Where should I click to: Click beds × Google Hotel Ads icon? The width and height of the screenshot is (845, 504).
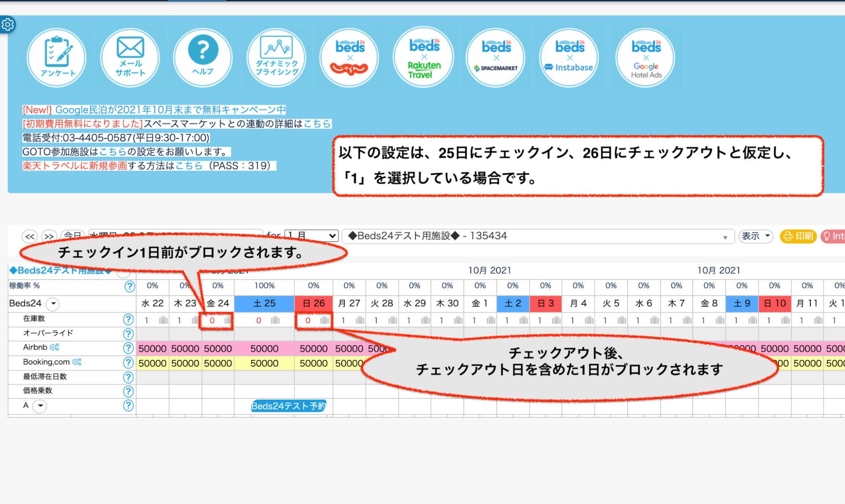645,58
